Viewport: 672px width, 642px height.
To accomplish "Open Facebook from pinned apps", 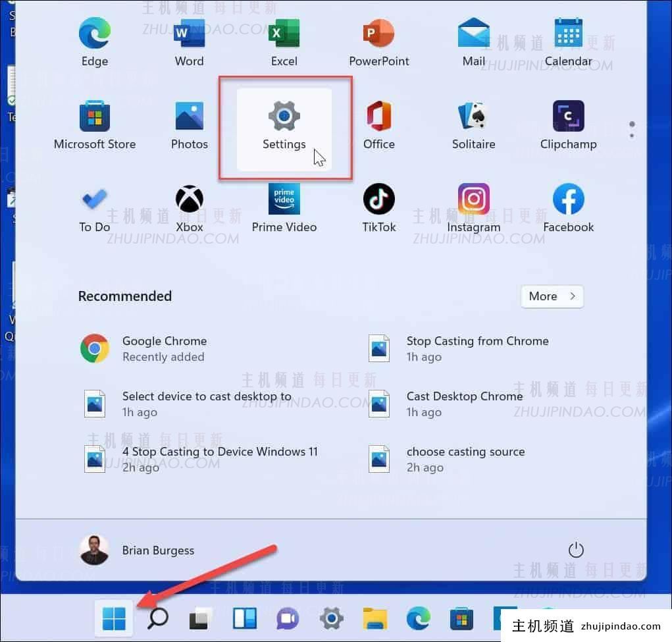I will 568,205.
